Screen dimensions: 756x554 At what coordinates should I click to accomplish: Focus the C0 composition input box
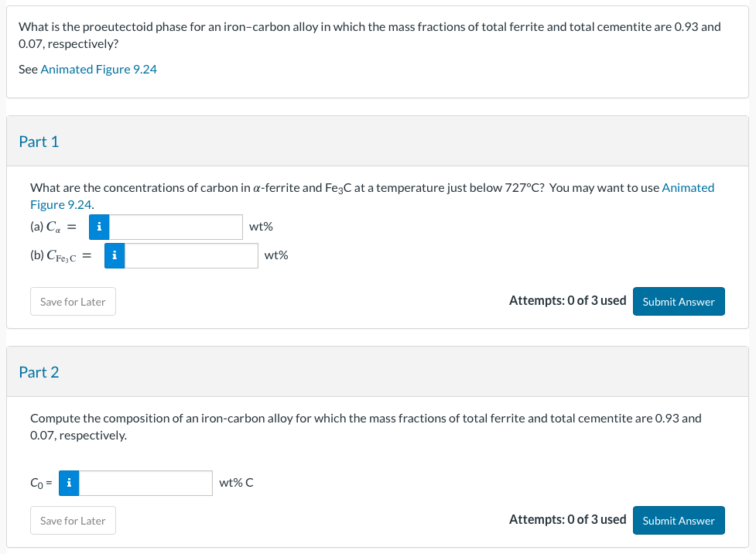[145, 484]
